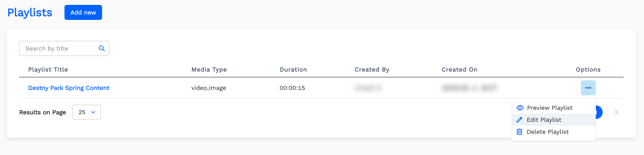Click the trash icon beside Delete Playlist

[520, 132]
